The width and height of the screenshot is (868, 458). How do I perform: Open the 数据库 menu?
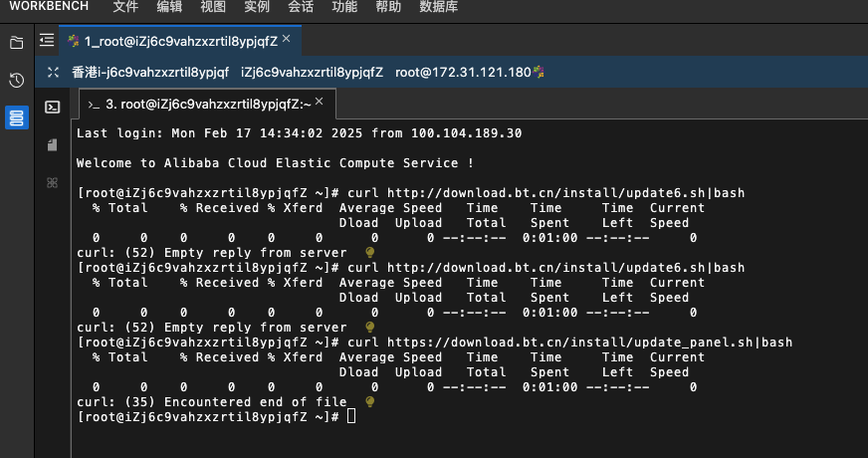tap(438, 7)
